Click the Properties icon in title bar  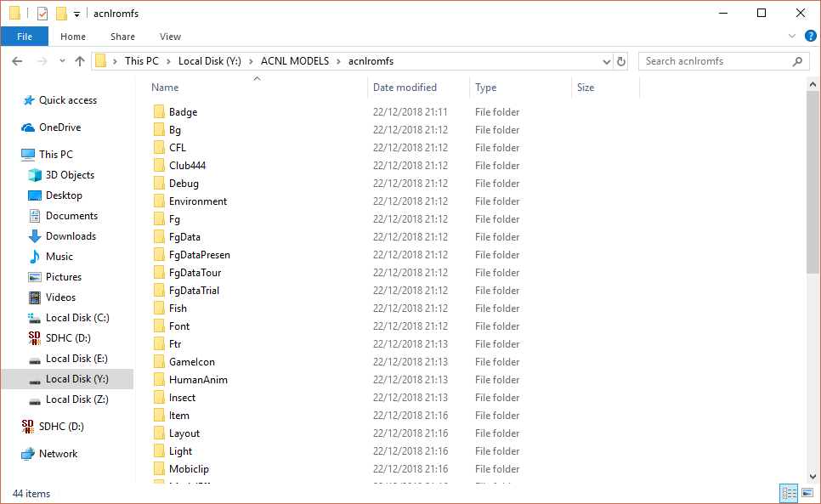click(x=42, y=14)
